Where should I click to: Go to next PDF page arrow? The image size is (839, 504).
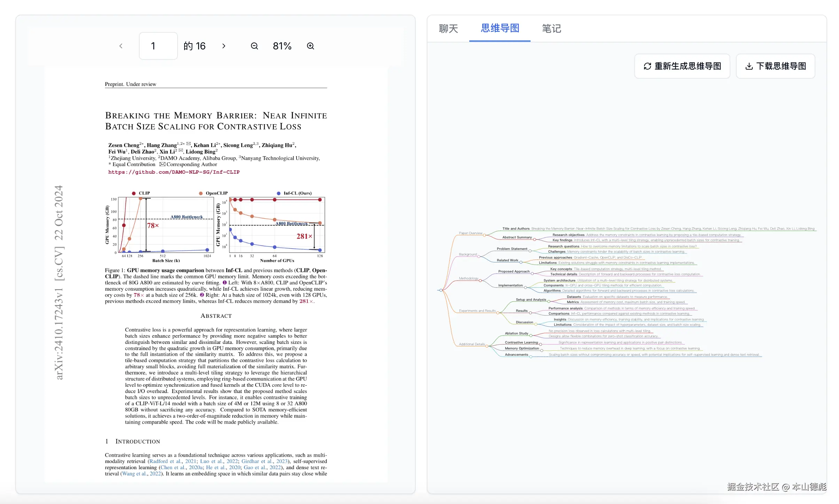(x=224, y=46)
